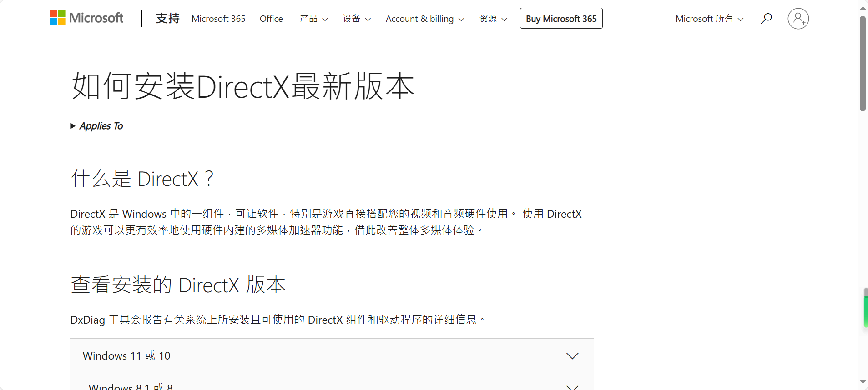
Task: Expand the Windows 11 或 10 section
Action: (x=332, y=355)
